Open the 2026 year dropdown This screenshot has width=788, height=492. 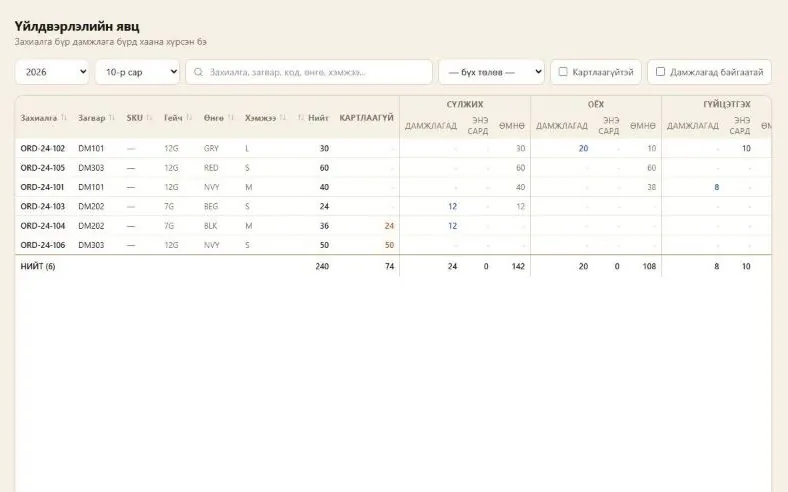[x=52, y=72]
